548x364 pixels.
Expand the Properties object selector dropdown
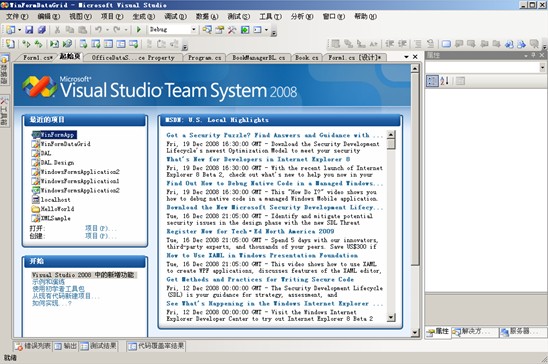542,67
